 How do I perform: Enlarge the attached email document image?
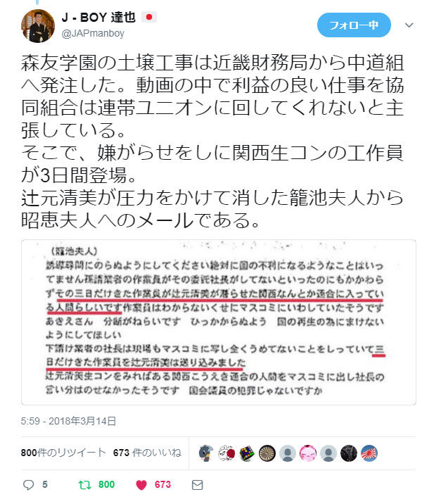(x=219, y=322)
